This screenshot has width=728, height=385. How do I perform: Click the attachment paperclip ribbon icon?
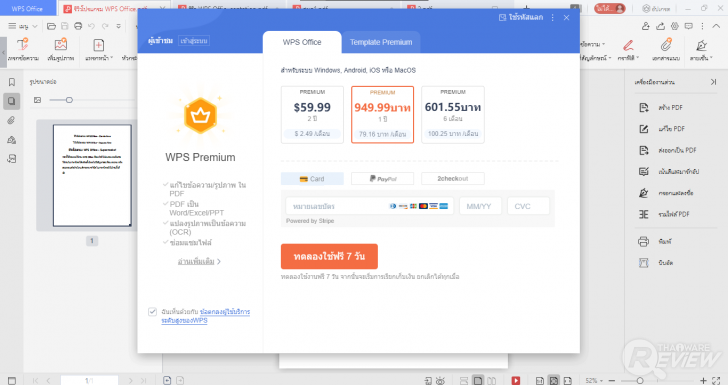click(666, 45)
